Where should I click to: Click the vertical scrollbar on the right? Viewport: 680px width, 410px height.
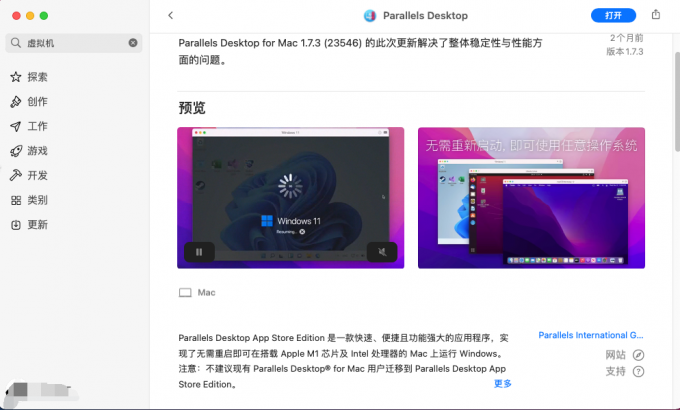(677, 102)
